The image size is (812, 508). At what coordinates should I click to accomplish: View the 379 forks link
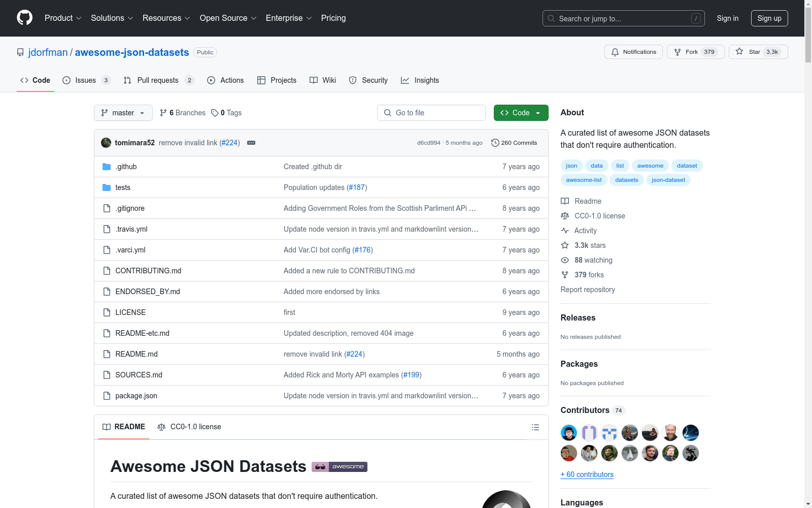[582, 275]
